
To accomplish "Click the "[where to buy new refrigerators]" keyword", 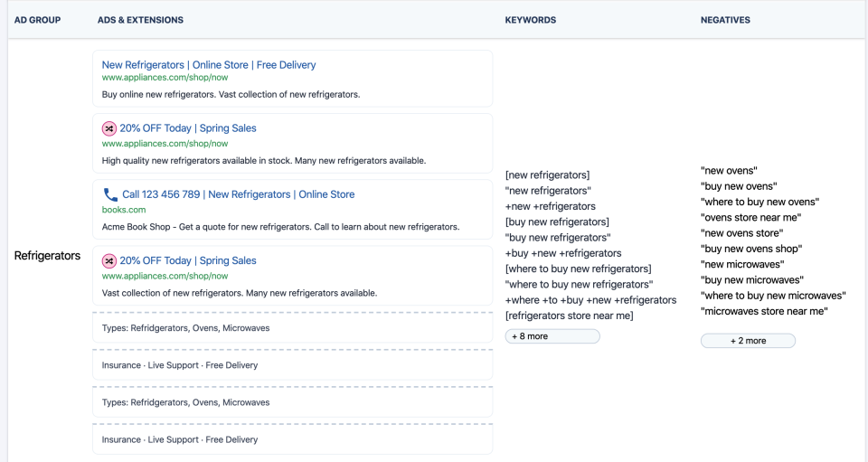I will [578, 269].
